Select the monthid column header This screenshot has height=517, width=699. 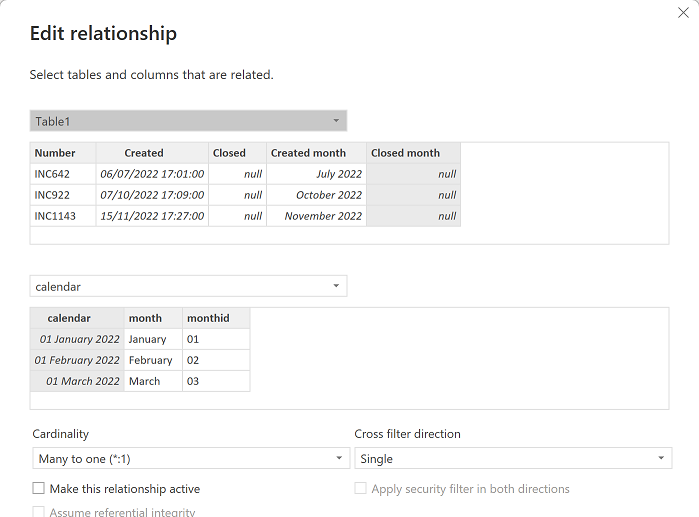pos(208,318)
